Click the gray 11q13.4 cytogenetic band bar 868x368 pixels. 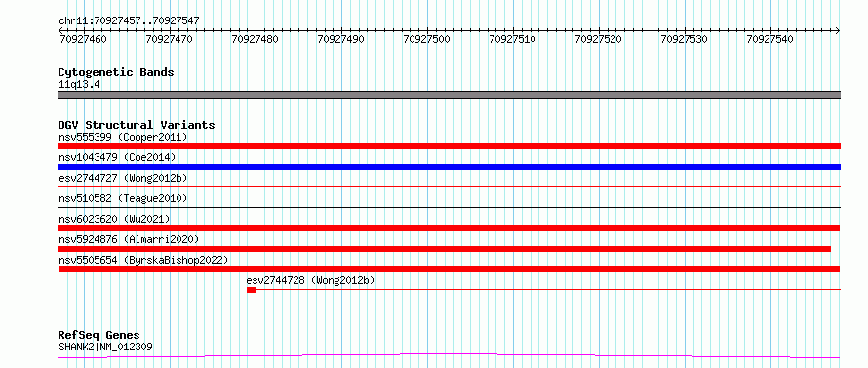point(449,95)
